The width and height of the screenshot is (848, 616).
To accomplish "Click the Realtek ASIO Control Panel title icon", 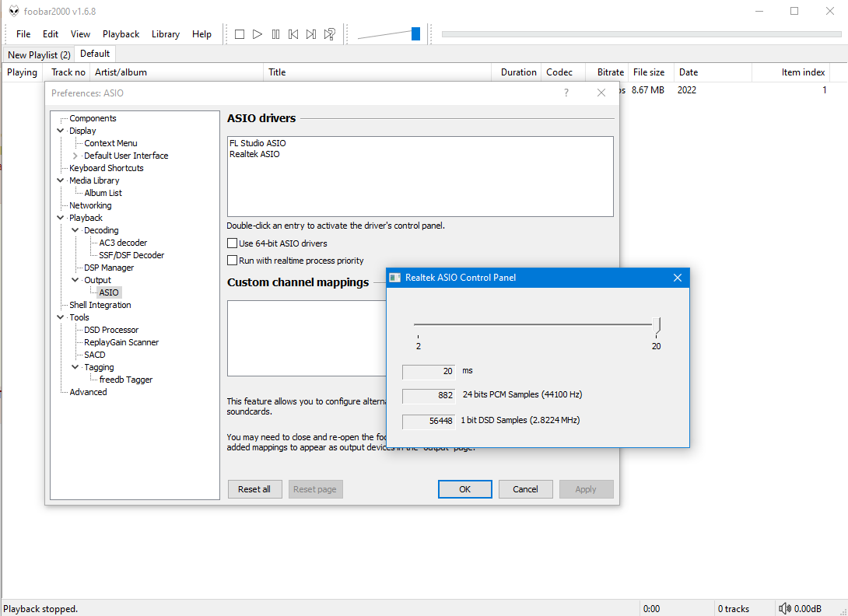I will (x=395, y=278).
